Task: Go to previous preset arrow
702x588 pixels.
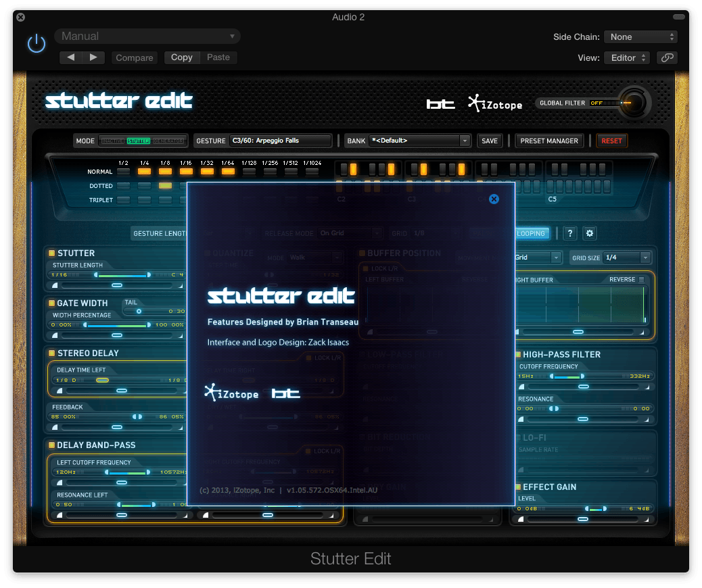Action: point(71,57)
